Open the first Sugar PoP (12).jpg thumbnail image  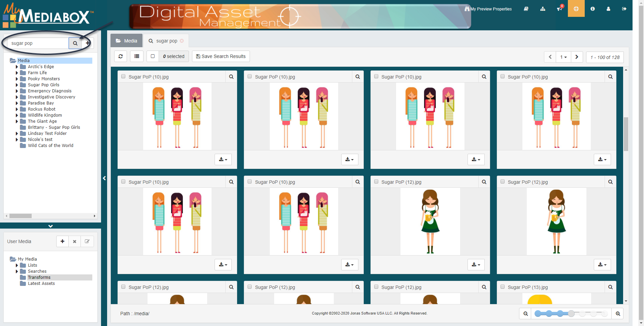pyautogui.click(x=430, y=221)
